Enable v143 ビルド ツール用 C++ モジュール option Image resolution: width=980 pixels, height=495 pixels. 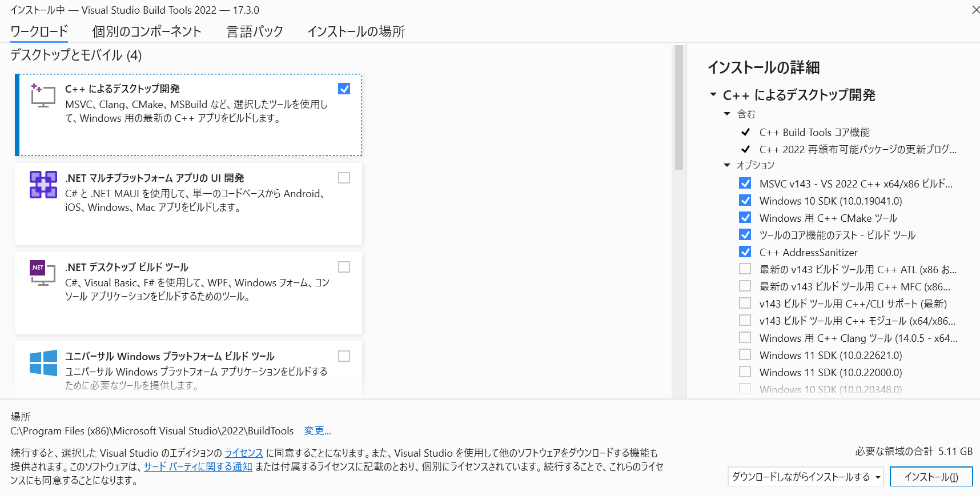pos(745,320)
